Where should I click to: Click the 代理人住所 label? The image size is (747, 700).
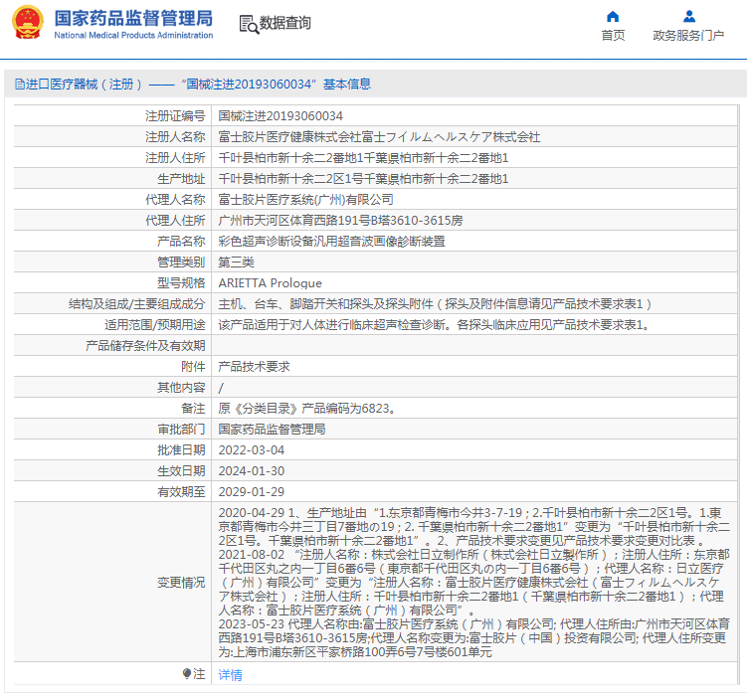point(175,221)
